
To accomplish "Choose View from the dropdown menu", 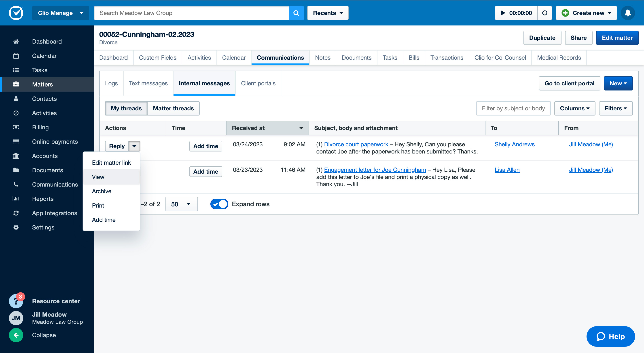I will (112, 177).
